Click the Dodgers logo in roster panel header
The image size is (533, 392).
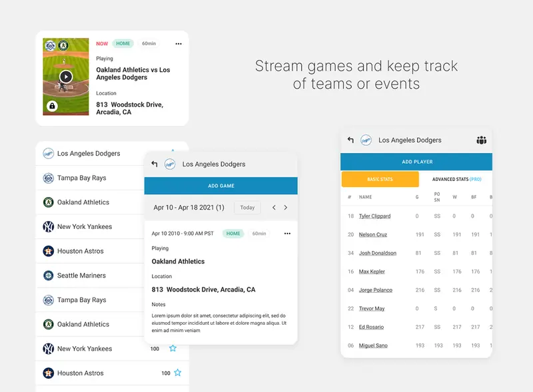(x=366, y=140)
